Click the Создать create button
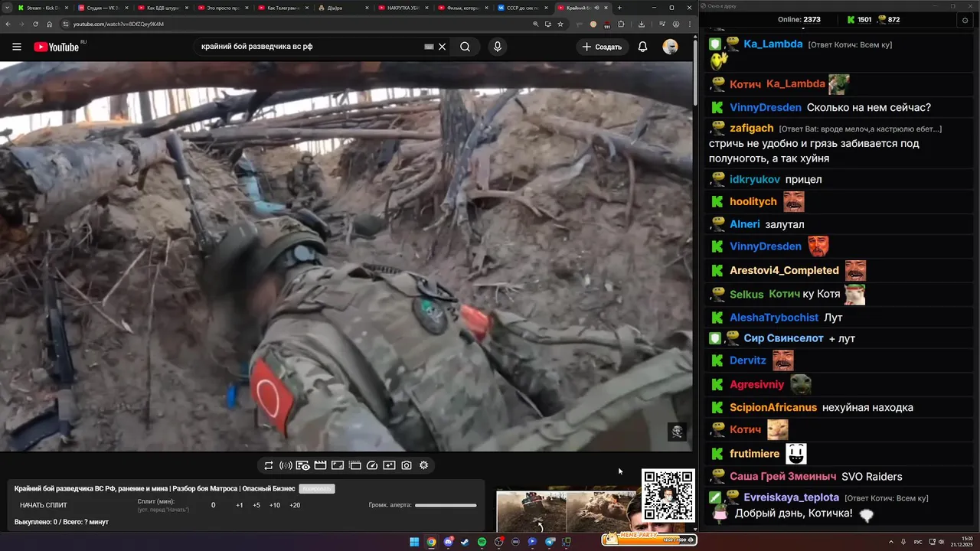 (602, 47)
